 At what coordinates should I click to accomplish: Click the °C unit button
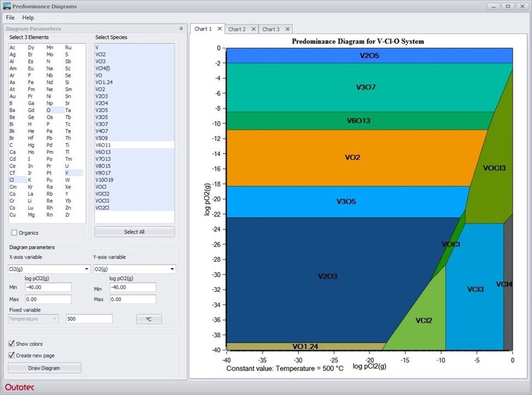(149, 318)
